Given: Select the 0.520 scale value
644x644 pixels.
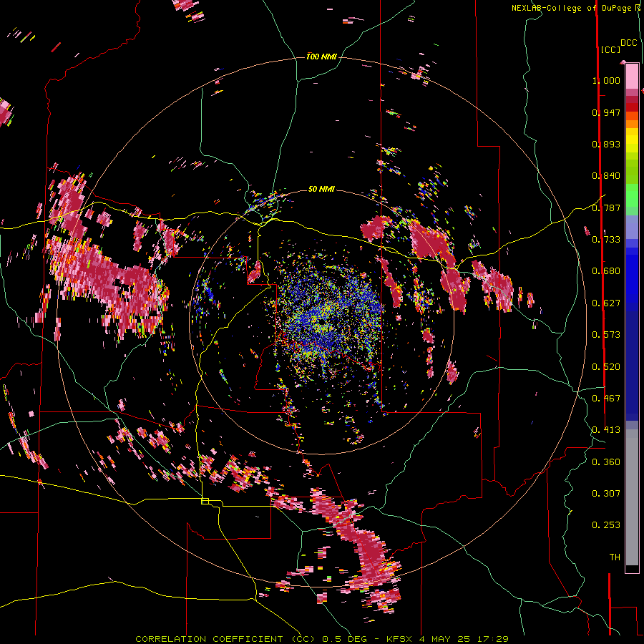Looking at the screenshot, I should point(606,367).
